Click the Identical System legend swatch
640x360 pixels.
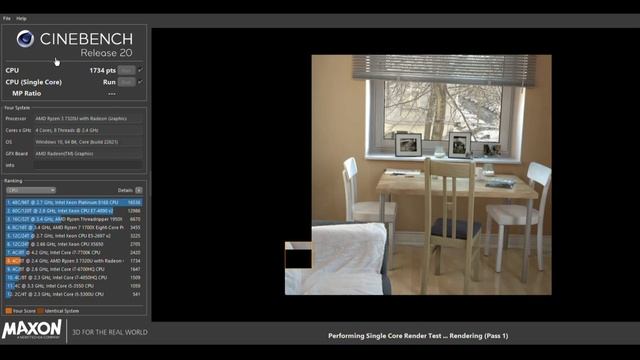(x=40, y=311)
